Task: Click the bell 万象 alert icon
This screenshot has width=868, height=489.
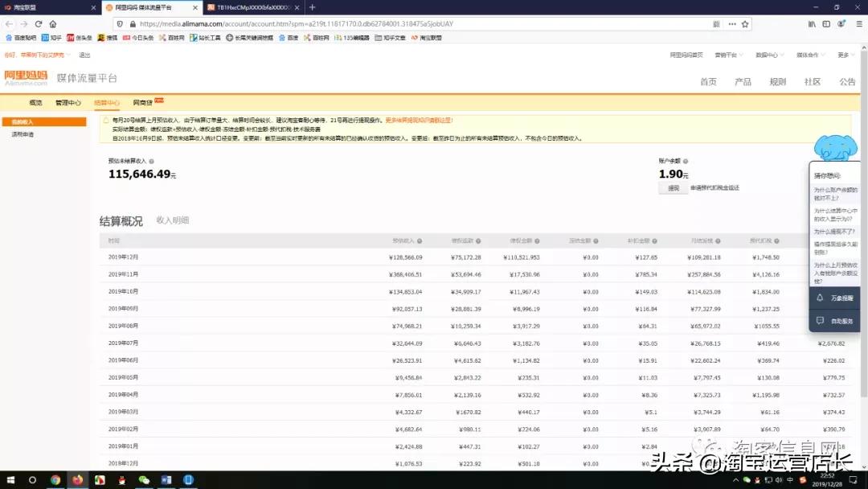Action: (x=820, y=298)
